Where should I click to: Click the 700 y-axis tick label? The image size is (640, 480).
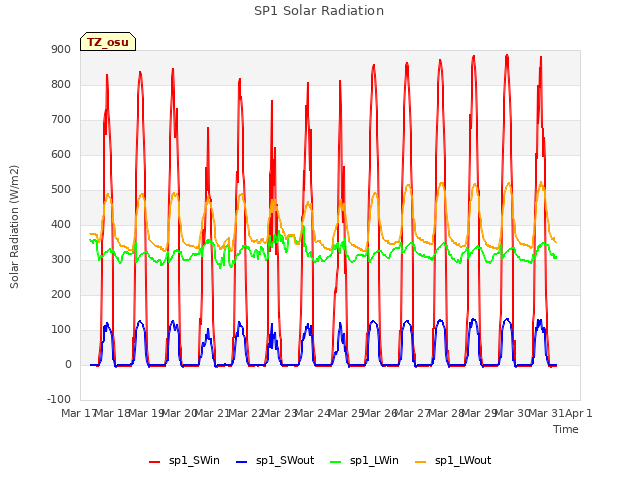click(61, 120)
